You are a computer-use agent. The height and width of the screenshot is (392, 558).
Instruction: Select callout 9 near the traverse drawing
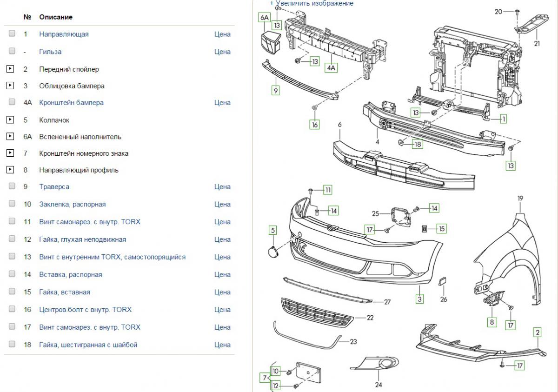[x=276, y=91]
